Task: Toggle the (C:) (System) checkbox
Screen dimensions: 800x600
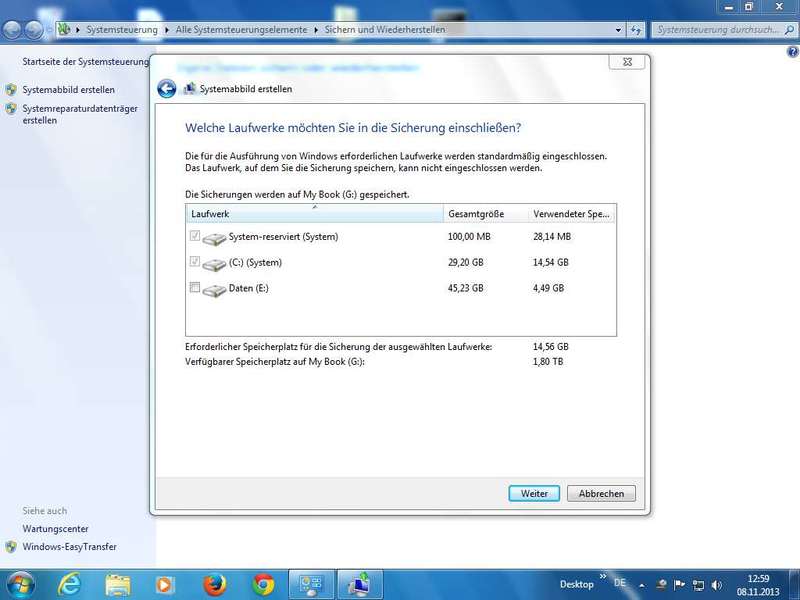Action: 194,261
